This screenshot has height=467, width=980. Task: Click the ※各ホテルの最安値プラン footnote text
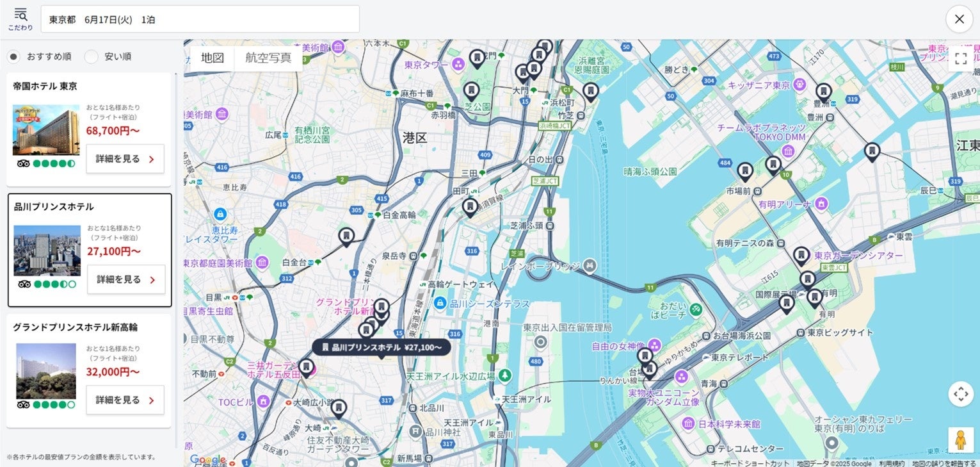[81, 457]
